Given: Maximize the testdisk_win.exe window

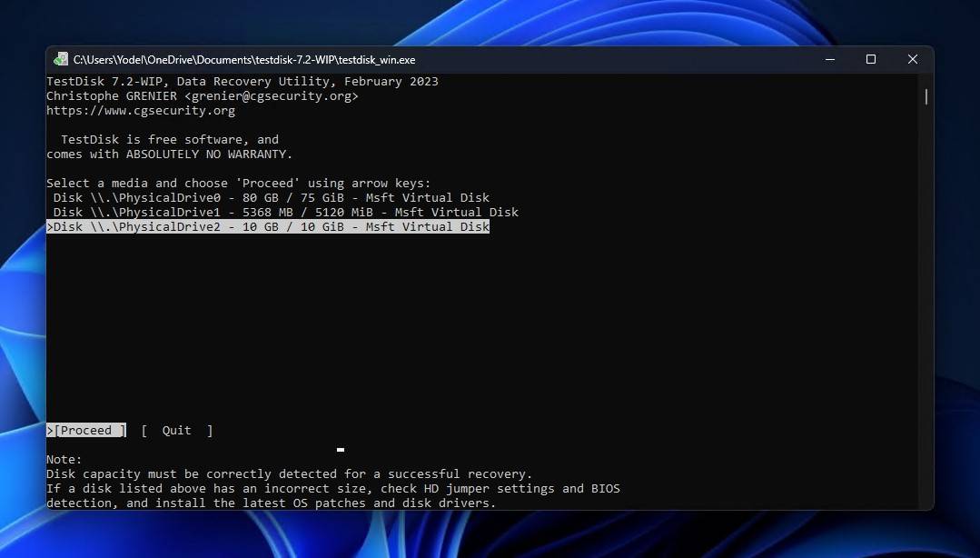Looking at the screenshot, I should point(871,59).
